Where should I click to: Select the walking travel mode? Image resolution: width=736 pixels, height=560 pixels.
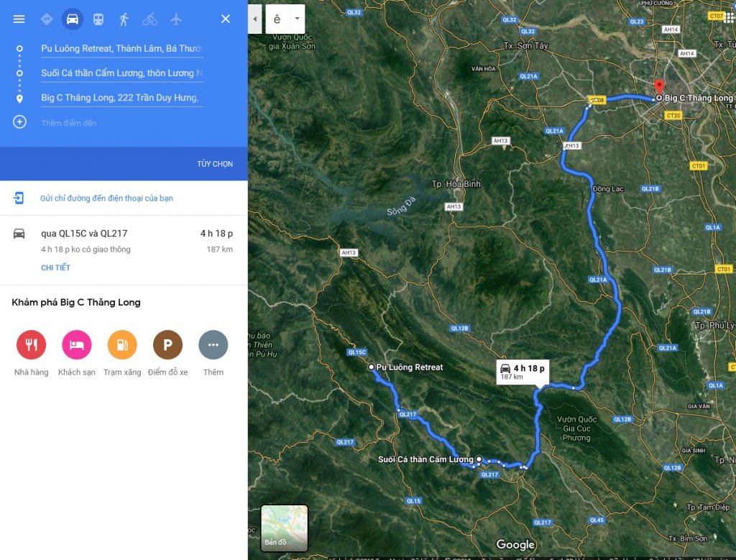(124, 19)
